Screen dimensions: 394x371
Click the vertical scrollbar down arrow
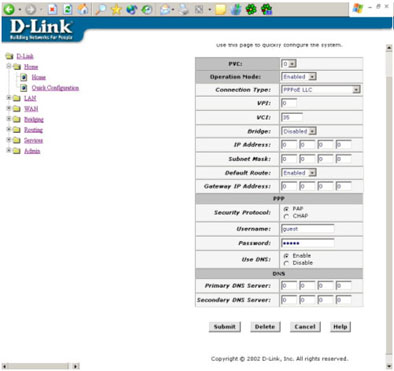(x=389, y=366)
